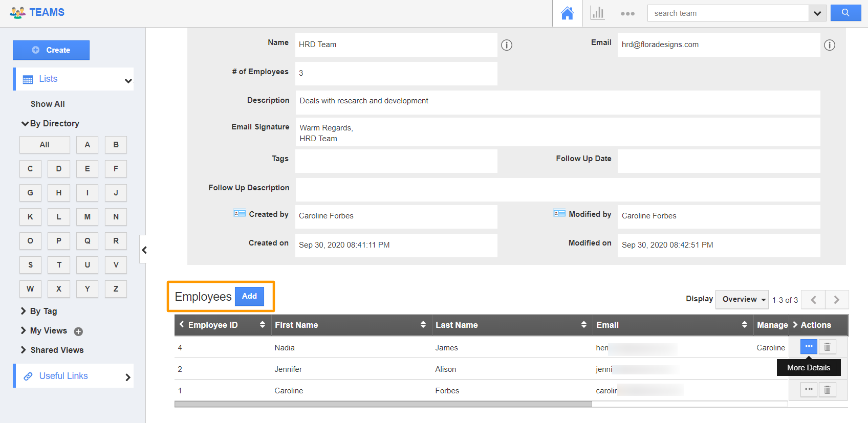Filter directory by All
868x423 pixels.
45,145
